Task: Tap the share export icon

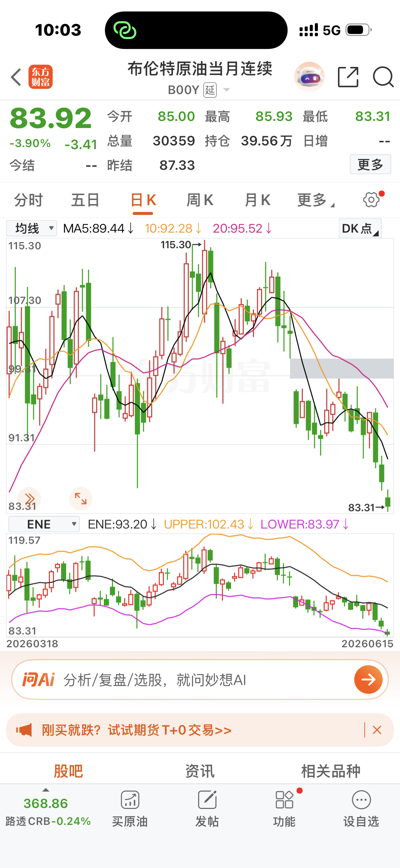Action: click(x=348, y=77)
